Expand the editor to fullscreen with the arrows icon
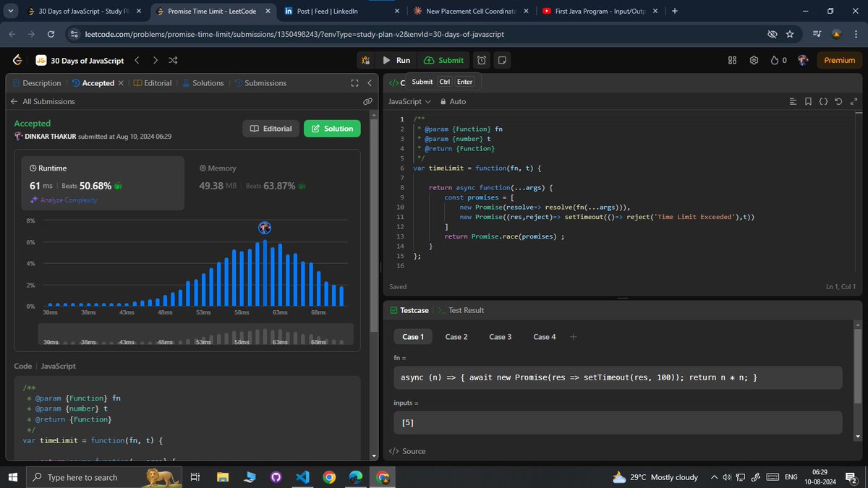This screenshot has height=488, width=868. (x=854, y=101)
